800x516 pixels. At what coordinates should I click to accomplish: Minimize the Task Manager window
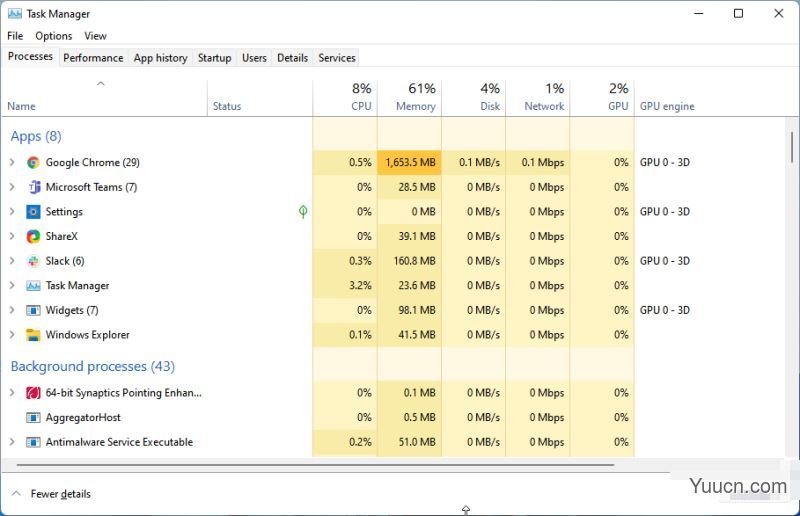tap(699, 13)
